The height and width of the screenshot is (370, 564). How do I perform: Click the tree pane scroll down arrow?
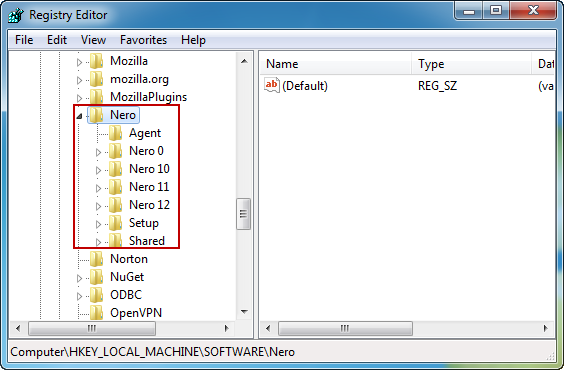point(244,311)
